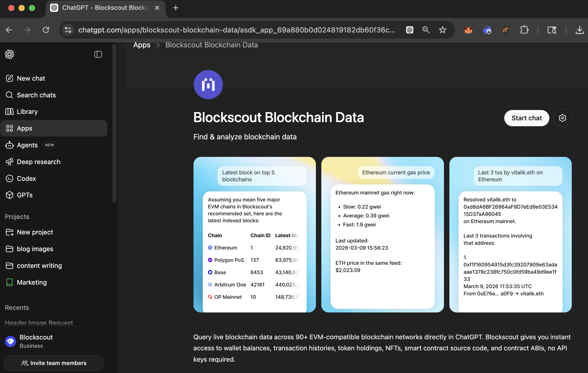Open the Agents section marked NEW

point(27,145)
